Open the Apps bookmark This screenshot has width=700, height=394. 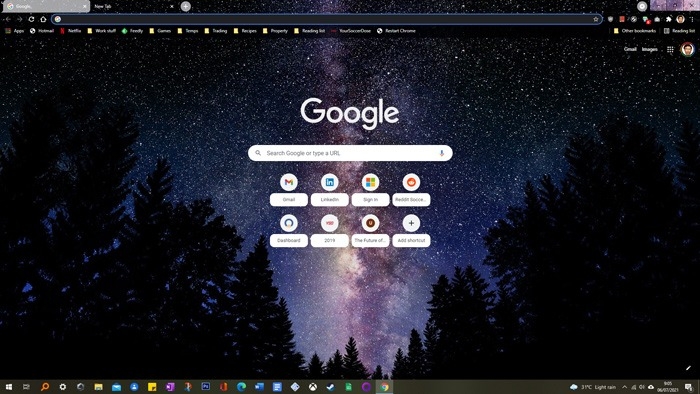(15, 31)
